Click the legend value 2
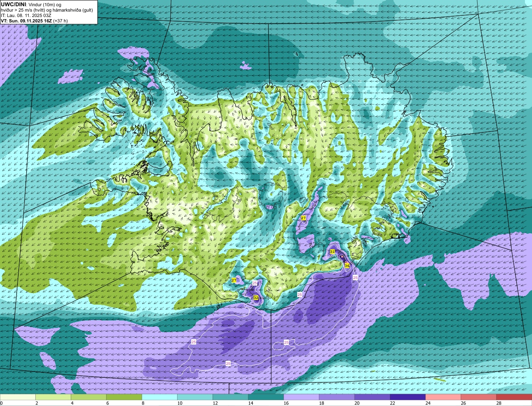532x406 pixels. click(x=37, y=403)
